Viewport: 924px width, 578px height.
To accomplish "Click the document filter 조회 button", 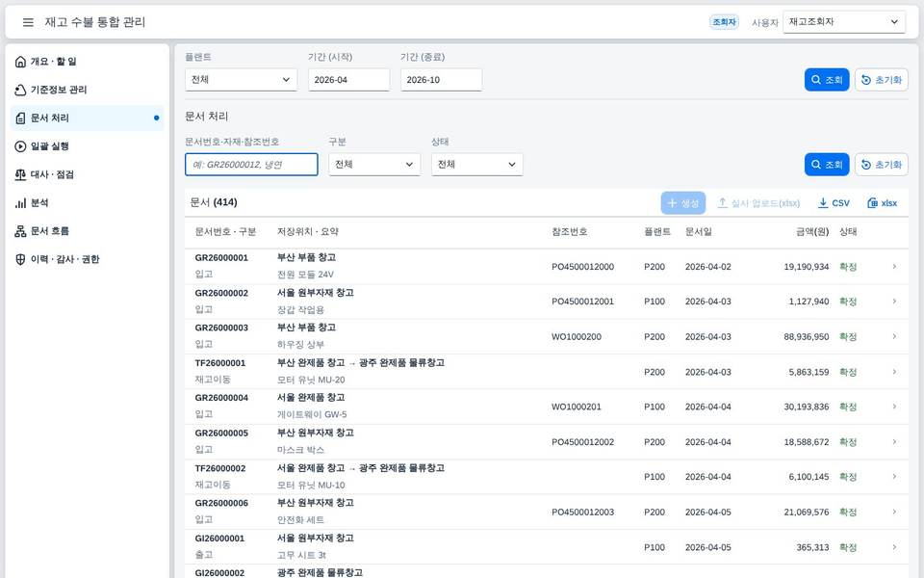I will point(827,165).
